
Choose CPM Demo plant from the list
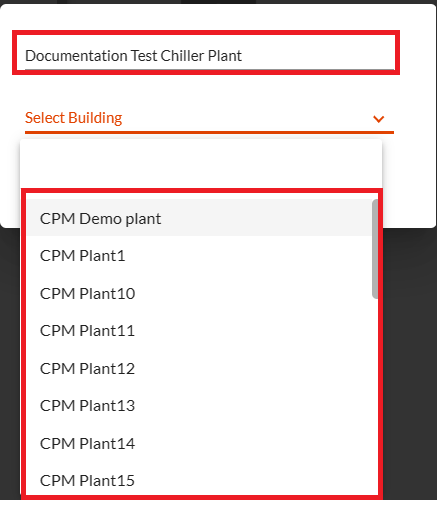[199, 218]
